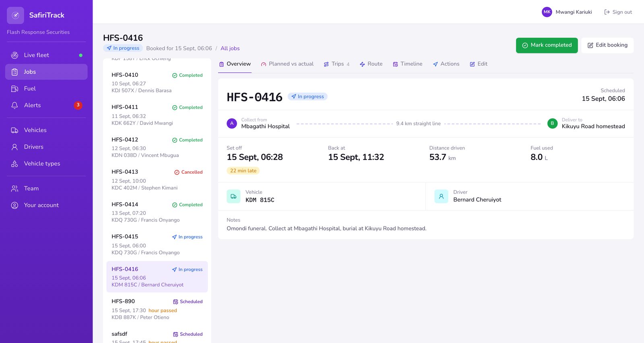This screenshot has height=343, width=644.
Task: Click Cancelled status of HFS-0413
Action: tap(188, 172)
